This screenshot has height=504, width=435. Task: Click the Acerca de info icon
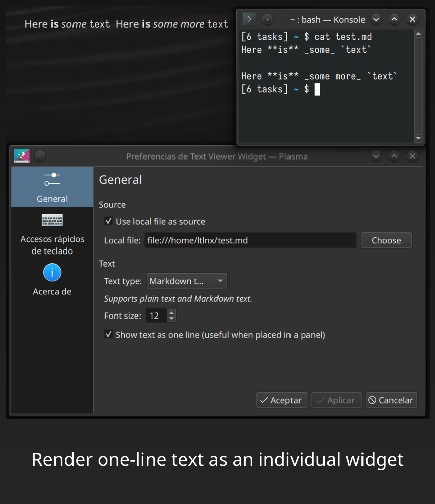52,272
